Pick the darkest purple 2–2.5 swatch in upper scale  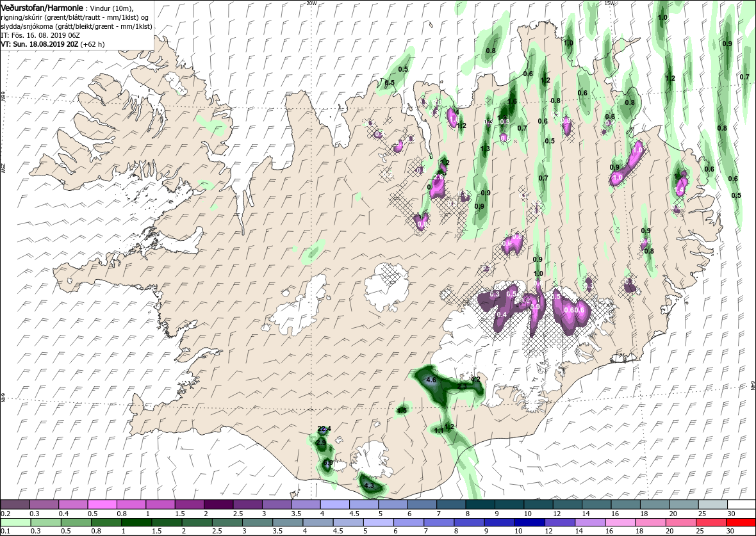(x=218, y=504)
